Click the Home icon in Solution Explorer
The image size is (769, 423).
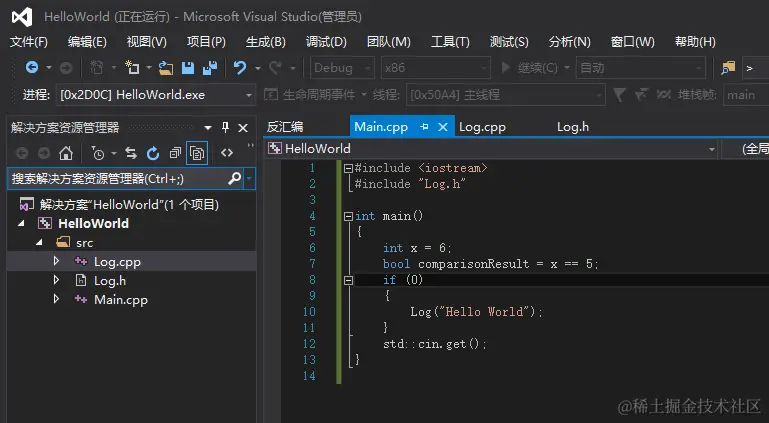tap(66, 153)
